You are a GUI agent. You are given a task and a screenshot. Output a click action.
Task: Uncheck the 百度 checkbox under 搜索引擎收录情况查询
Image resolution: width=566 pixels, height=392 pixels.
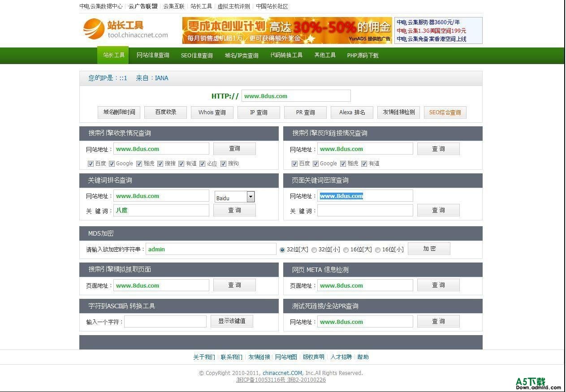[x=91, y=164]
